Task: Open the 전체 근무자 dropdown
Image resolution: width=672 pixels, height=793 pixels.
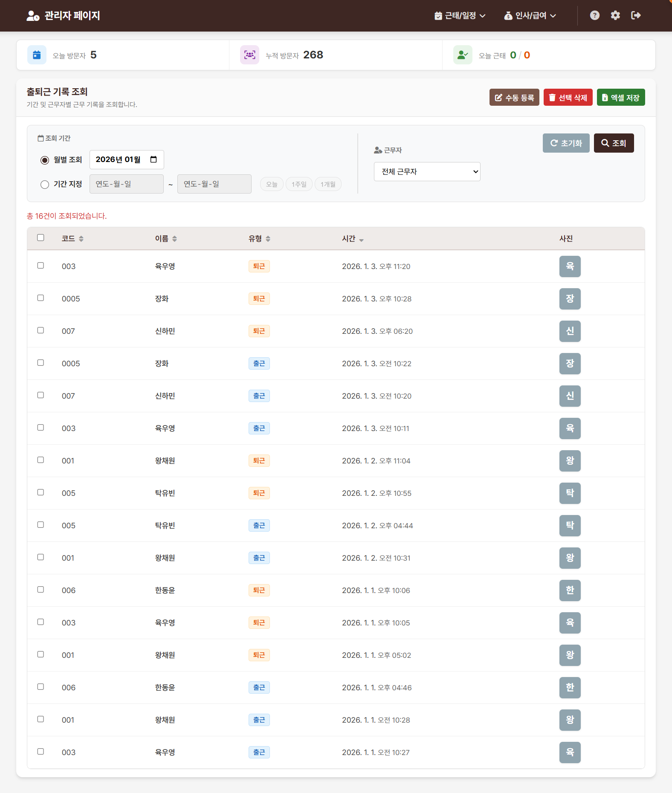Action: click(427, 172)
